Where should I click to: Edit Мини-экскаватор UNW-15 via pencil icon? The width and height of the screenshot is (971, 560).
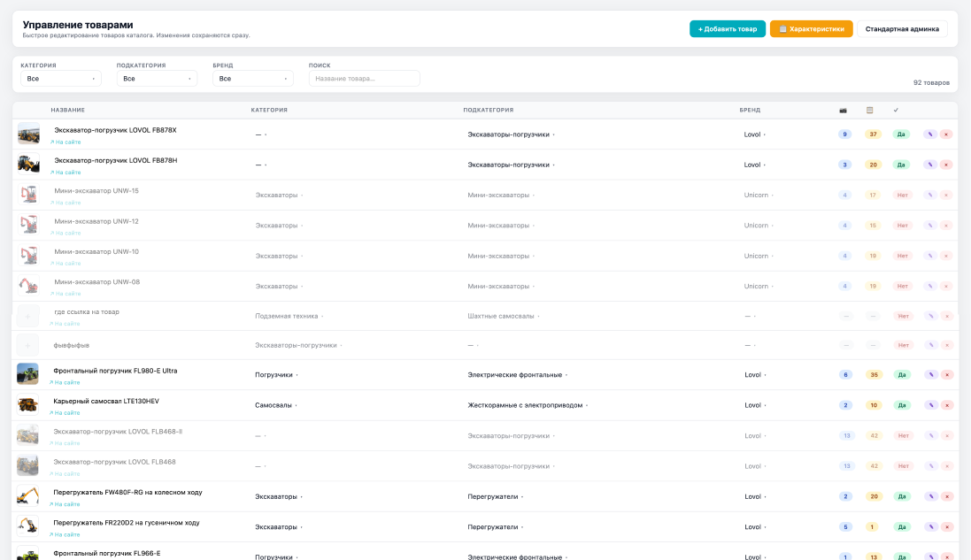pyautogui.click(x=930, y=195)
